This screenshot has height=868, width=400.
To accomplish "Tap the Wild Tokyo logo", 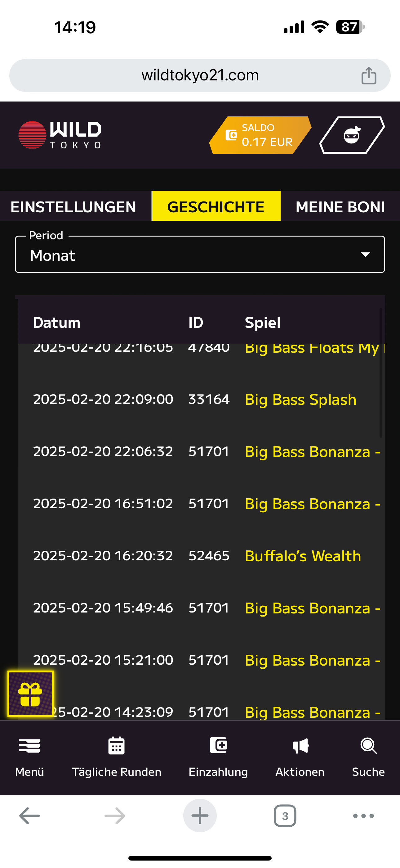I will tap(60, 135).
